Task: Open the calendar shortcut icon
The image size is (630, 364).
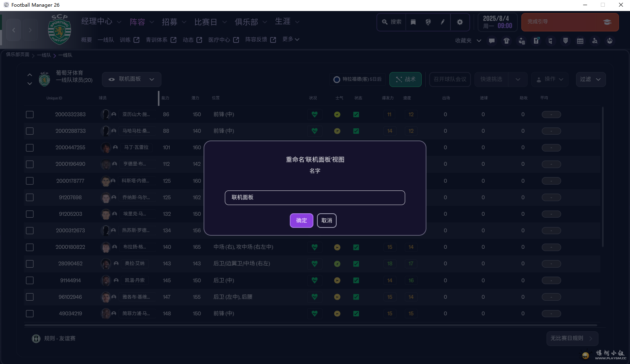Action: click(x=580, y=41)
